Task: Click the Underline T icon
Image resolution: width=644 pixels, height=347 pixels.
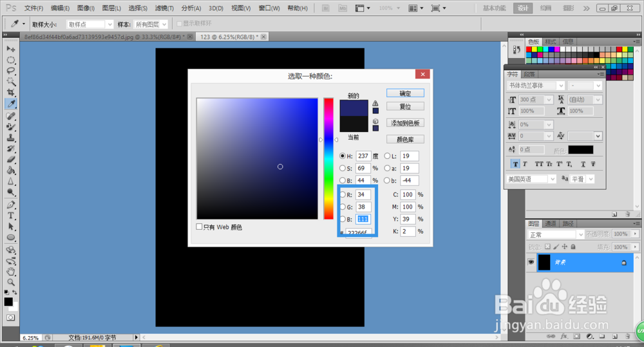Action: (583, 164)
